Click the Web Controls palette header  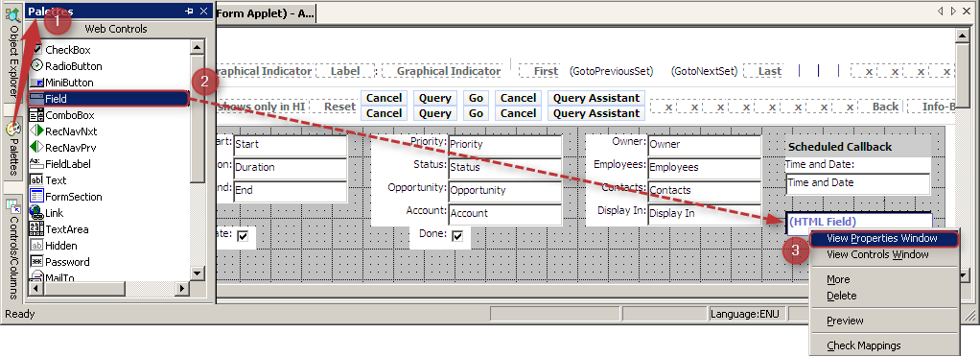(116, 29)
